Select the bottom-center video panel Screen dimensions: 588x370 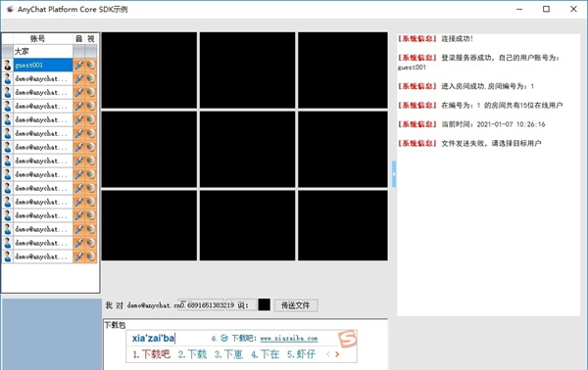(x=248, y=225)
